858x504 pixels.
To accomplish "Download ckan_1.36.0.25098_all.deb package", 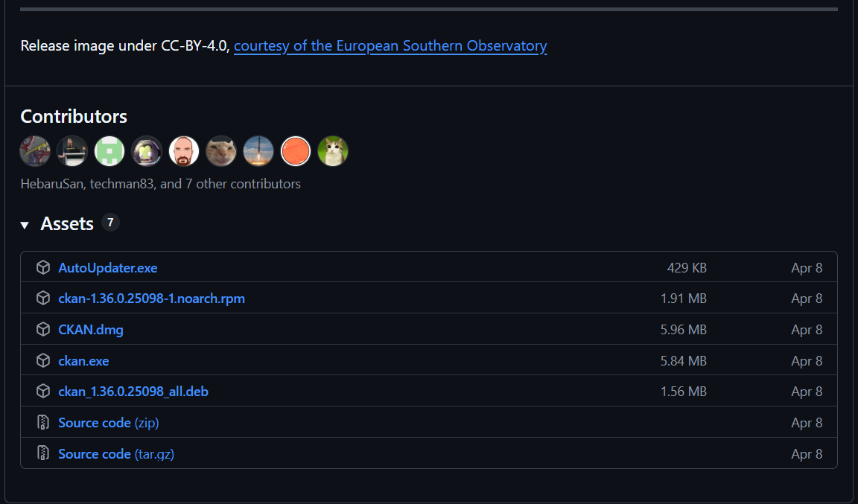I will click(x=133, y=392).
